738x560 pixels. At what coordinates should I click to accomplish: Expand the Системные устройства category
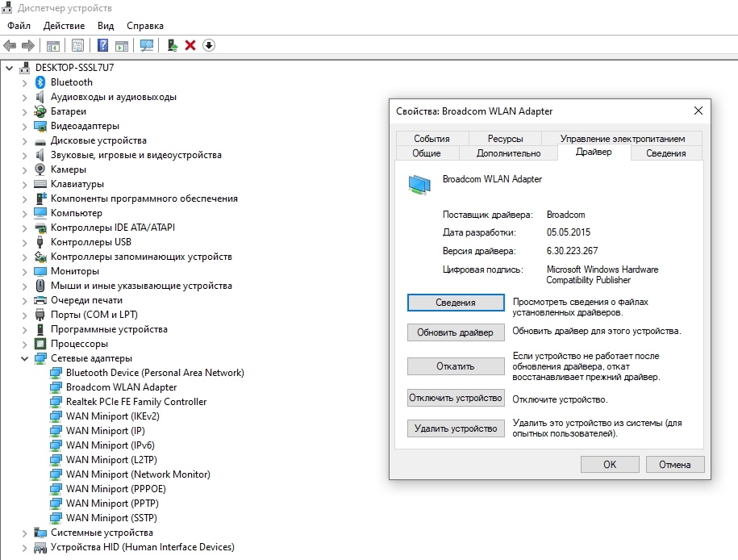click(24, 533)
